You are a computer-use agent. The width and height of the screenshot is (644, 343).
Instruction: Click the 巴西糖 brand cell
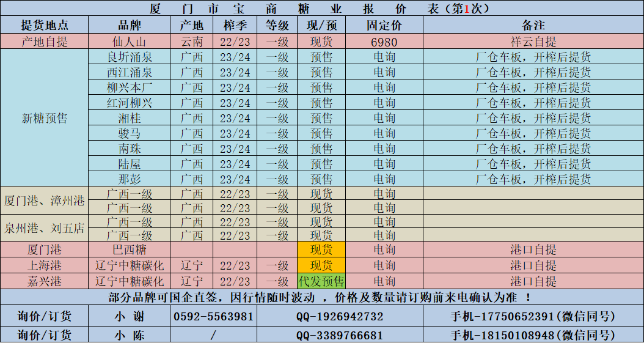129,249
